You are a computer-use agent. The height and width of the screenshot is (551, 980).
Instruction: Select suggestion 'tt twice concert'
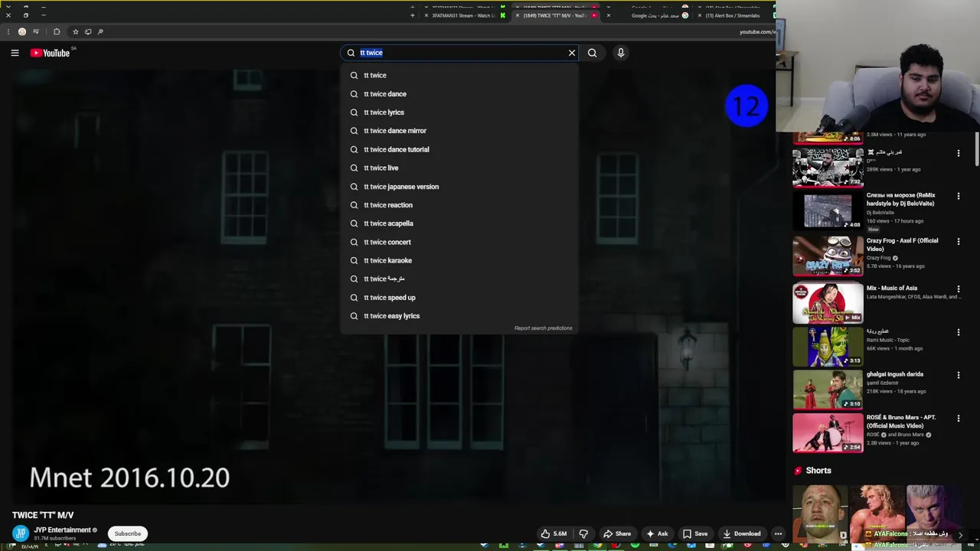459,242
